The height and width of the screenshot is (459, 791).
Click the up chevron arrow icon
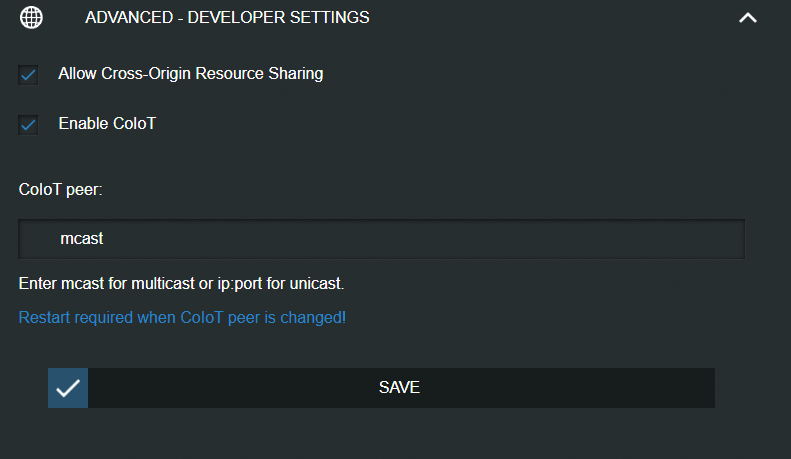point(747,18)
